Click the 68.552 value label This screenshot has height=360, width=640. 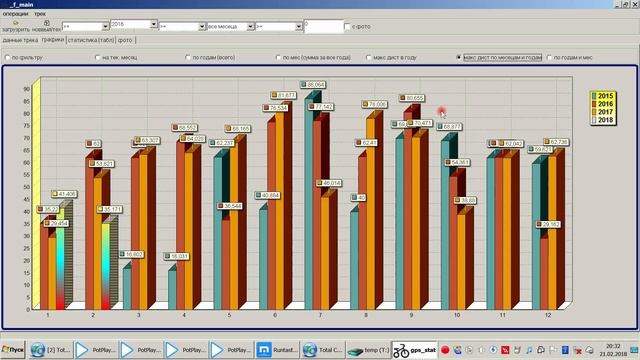[x=185, y=128]
